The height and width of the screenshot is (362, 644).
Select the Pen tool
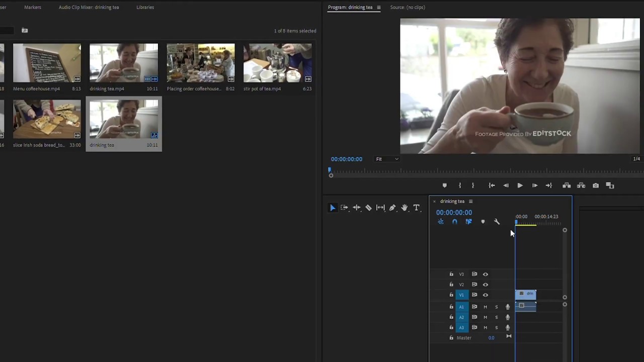tap(392, 208)
